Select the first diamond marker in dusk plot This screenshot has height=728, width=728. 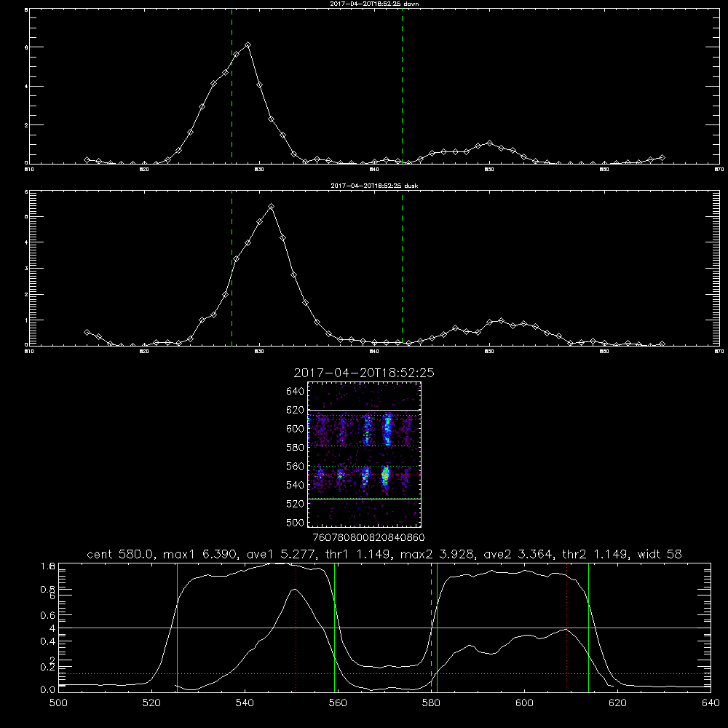87,333
